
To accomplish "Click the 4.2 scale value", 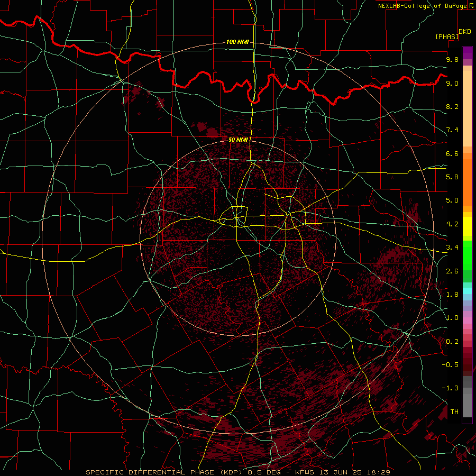I will tap(452, 224).
